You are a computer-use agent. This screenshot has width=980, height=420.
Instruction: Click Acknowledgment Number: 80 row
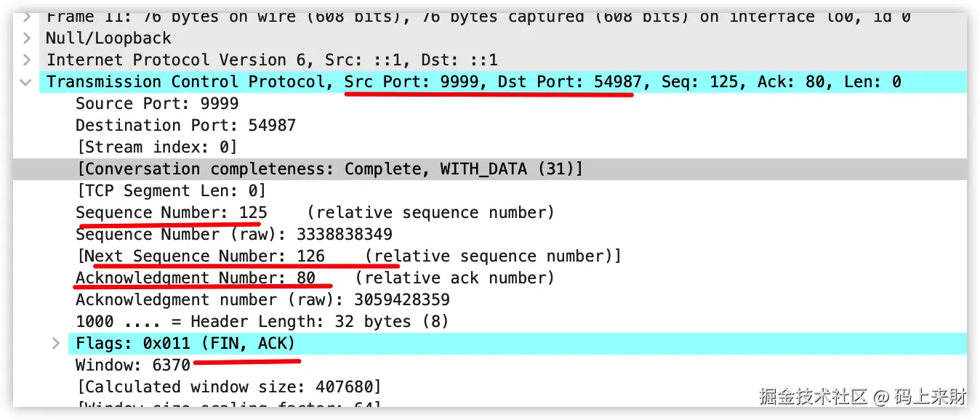(x=195, y=278)
